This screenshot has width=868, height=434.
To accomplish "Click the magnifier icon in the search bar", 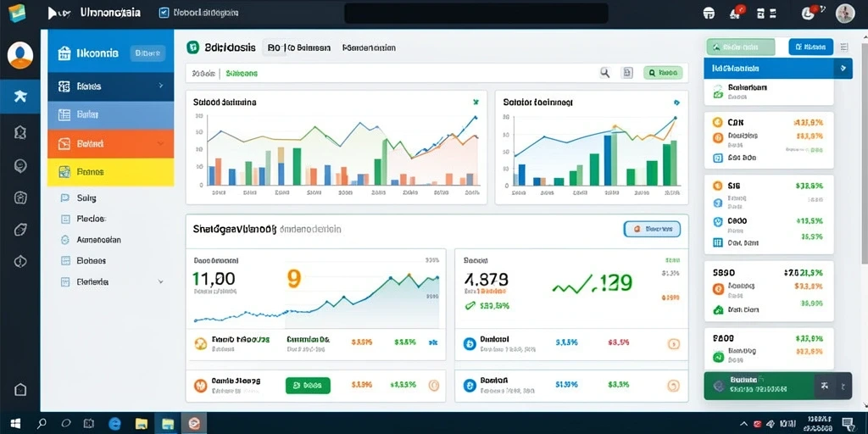I will pos(605,72).
